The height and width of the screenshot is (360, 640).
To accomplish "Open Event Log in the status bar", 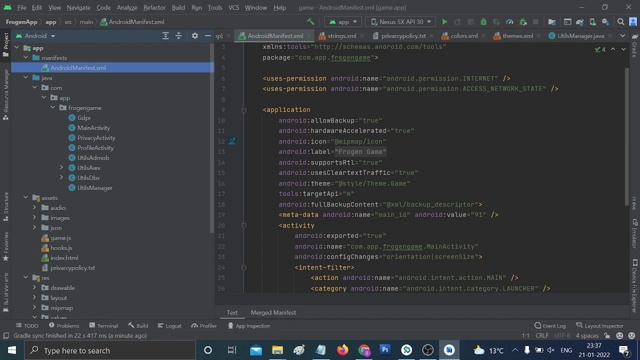I will [x=550, y=326].
